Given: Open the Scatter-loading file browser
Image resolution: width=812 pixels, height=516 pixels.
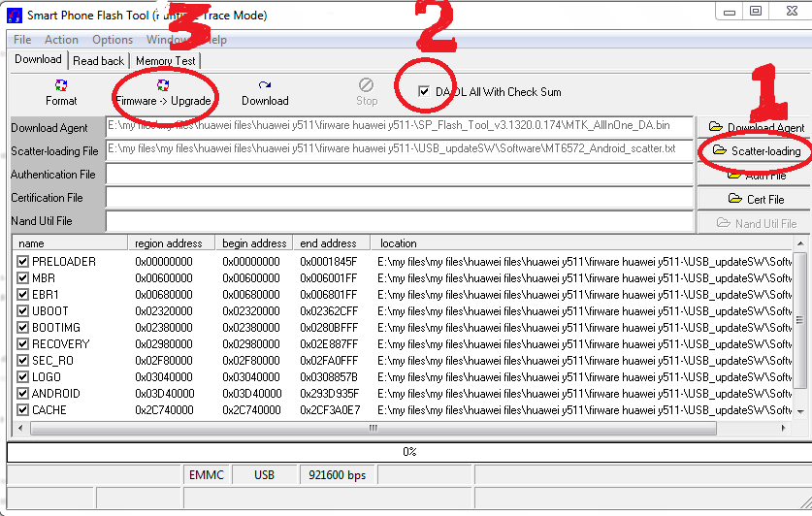Looking at the screenshot, I should [x=755, y=151].
